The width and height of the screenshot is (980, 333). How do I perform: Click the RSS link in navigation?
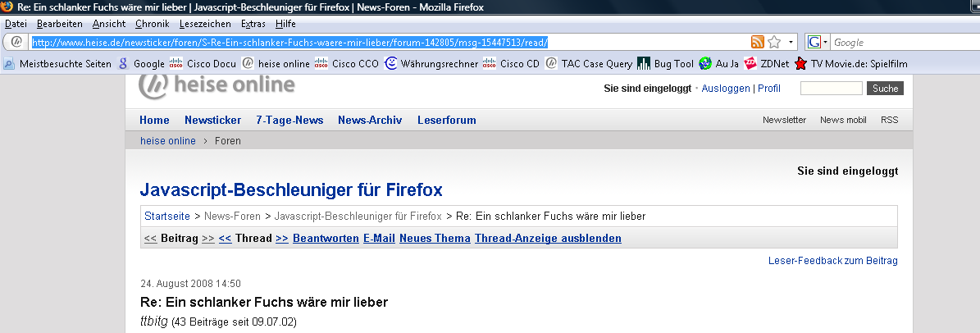(889, 120)
